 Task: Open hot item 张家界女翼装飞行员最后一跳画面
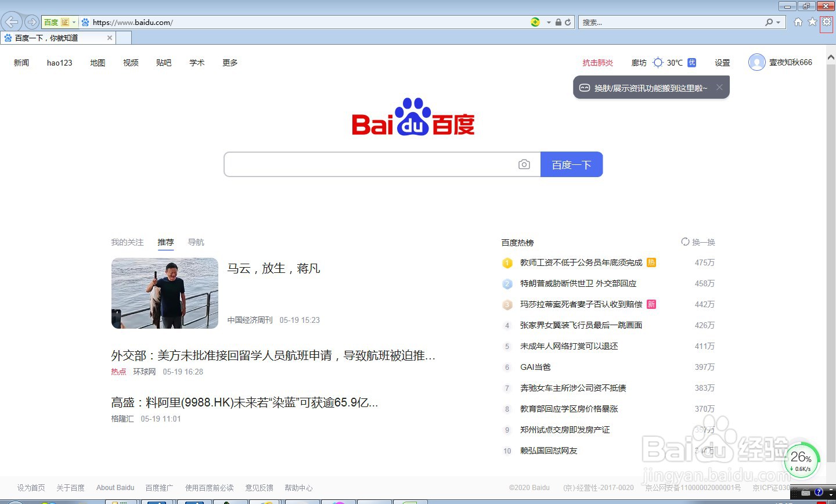(581, 325)
